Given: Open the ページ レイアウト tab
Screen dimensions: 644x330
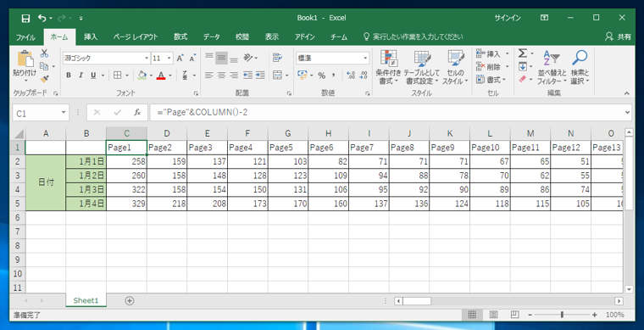Looking at the screenshot, I should [136, 37].
